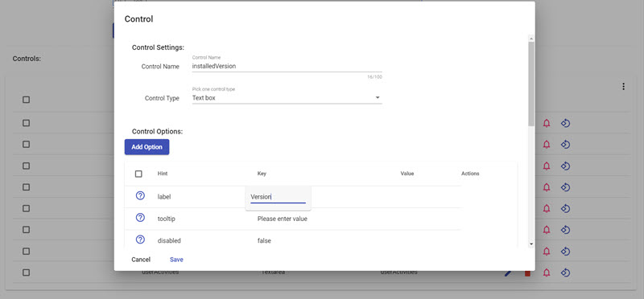Edit the disabled key value 'false'
This screenshot has height=299, width=644.
point(264,241)
